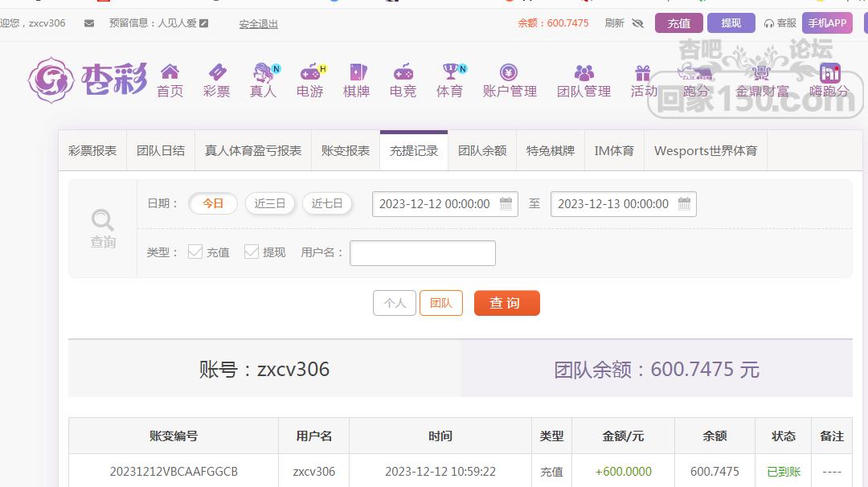This screenshot has height=487, width=868.
Task: Select the 近三日 date filter
Action: 269,203
